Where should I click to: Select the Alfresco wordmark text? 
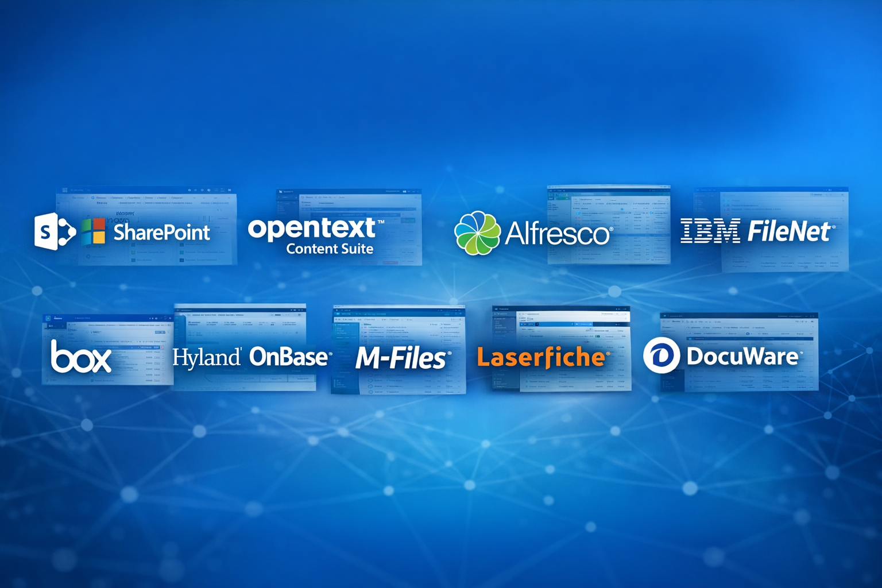click(x=557, y=234)
